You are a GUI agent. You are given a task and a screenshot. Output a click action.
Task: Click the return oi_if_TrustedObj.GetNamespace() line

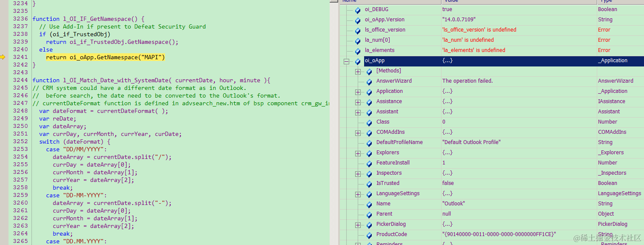[112, 42]
